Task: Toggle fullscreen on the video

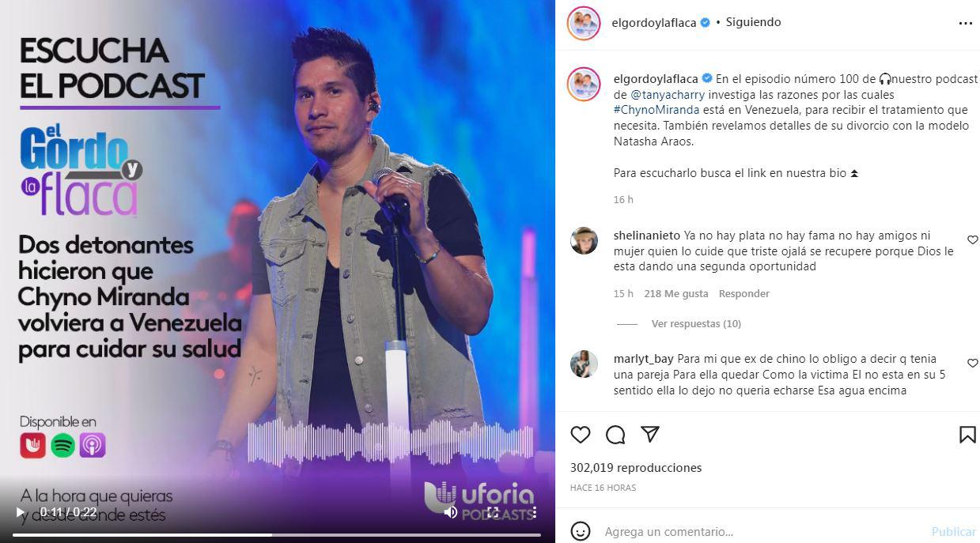Action: point(493,512)
